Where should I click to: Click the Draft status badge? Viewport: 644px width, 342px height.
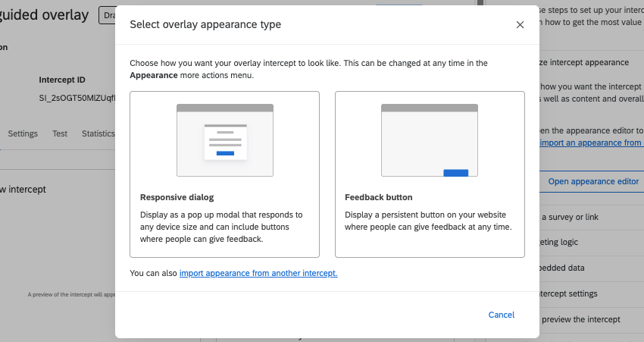click(107, 14)
